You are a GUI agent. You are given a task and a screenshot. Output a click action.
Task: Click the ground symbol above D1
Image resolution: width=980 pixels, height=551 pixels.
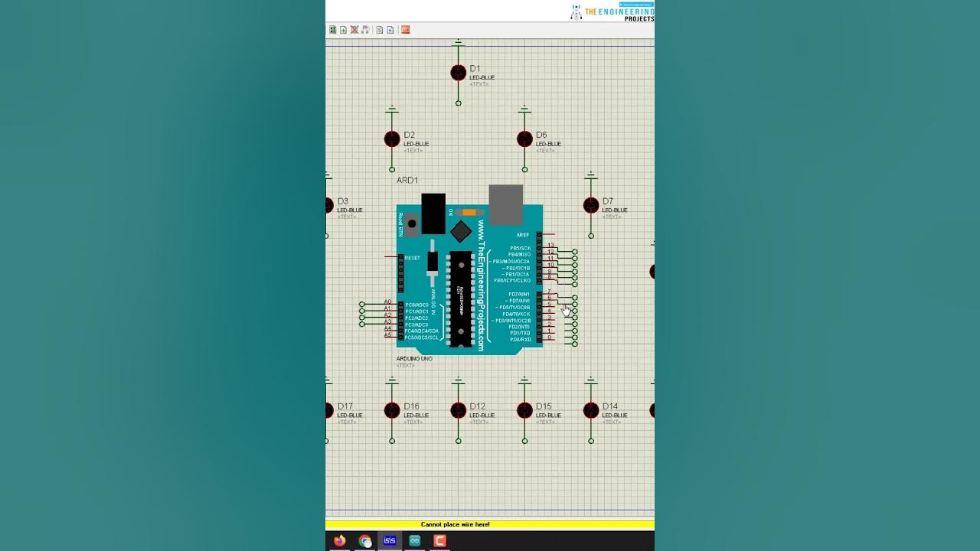pyautogui.click(x=458, y=43)
